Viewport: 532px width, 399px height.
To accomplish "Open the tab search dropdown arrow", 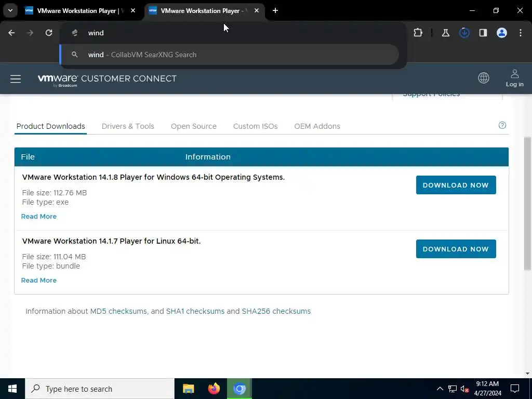I will click(x=10, y=10).
